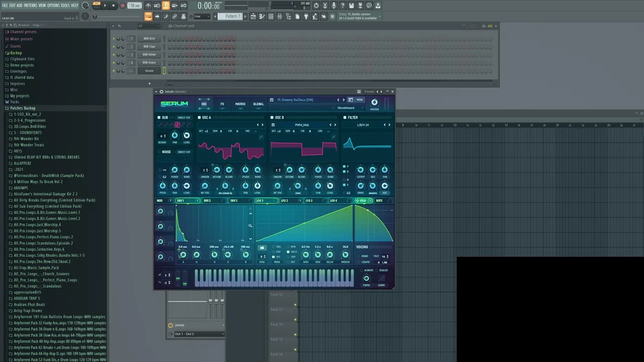Screen dimensions: 644x362
Task: Enable the MONO voicing checkbox
Action: pyautogui.click(x=358, y=256)
